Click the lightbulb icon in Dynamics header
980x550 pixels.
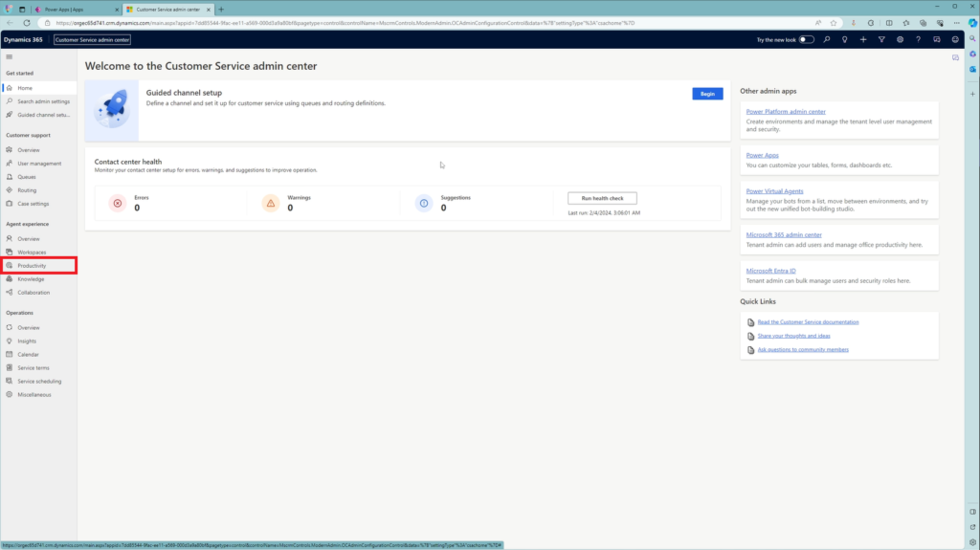click(845, 39)
